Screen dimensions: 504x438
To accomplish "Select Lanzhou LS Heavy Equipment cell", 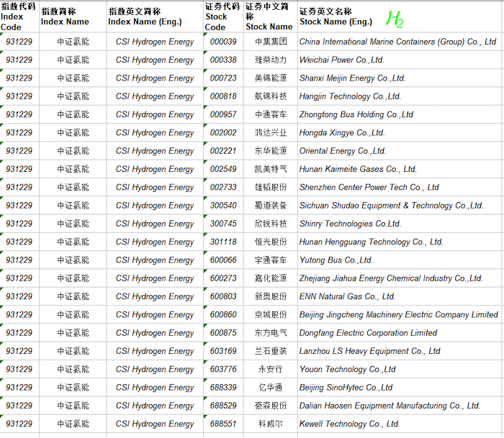I will click(x=400, y=351).
